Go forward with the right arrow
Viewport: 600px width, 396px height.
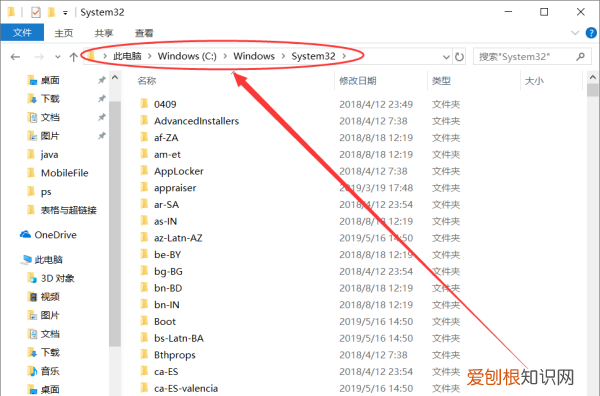pos(39,57)
